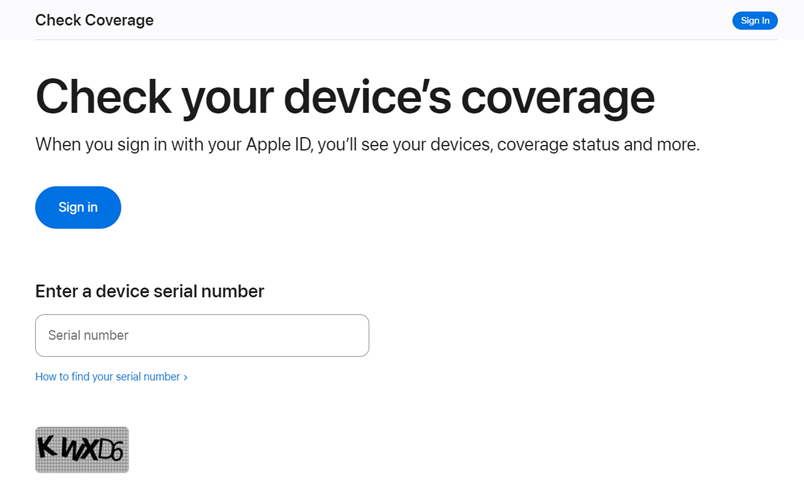This screenshot has height=486, width=804.
Task: Click the "Enter a device serial number" label
Action: (150, 291)
